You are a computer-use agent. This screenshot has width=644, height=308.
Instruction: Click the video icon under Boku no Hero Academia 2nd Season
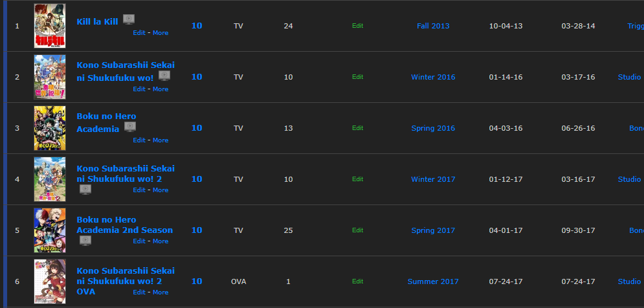tap(85, 241)
